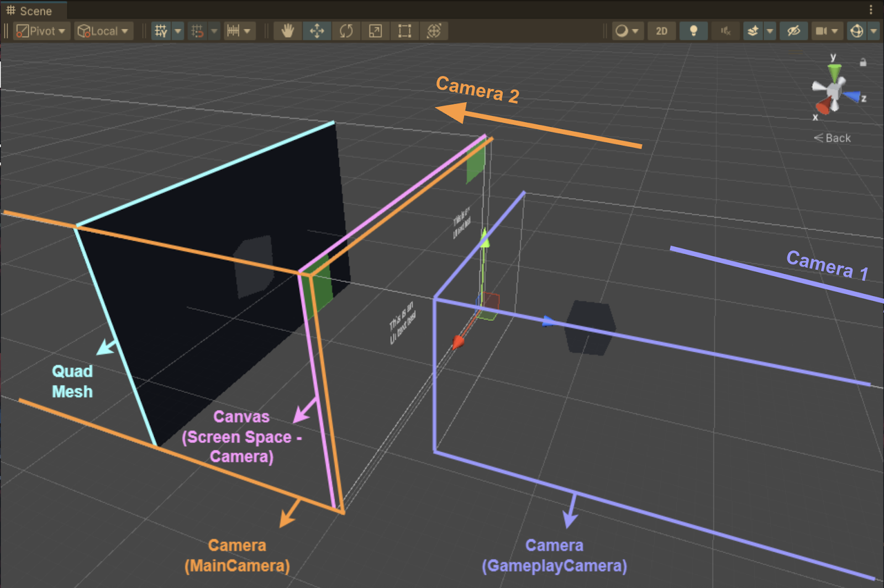Select the Scale tool
The height and width of the screenshot is (588, 884).
(375, 31)
